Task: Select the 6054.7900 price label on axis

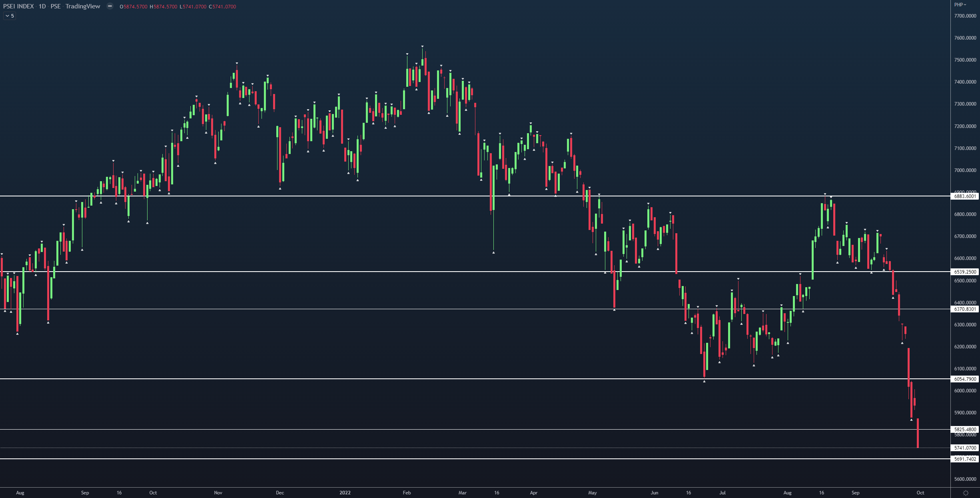Action: click(x=965, y=379)
